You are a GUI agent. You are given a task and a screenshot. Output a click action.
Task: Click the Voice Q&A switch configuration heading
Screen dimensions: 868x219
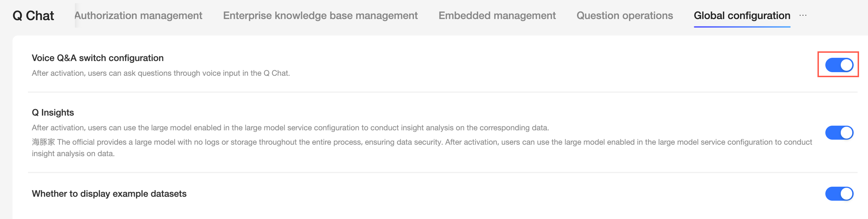[97, 58]
